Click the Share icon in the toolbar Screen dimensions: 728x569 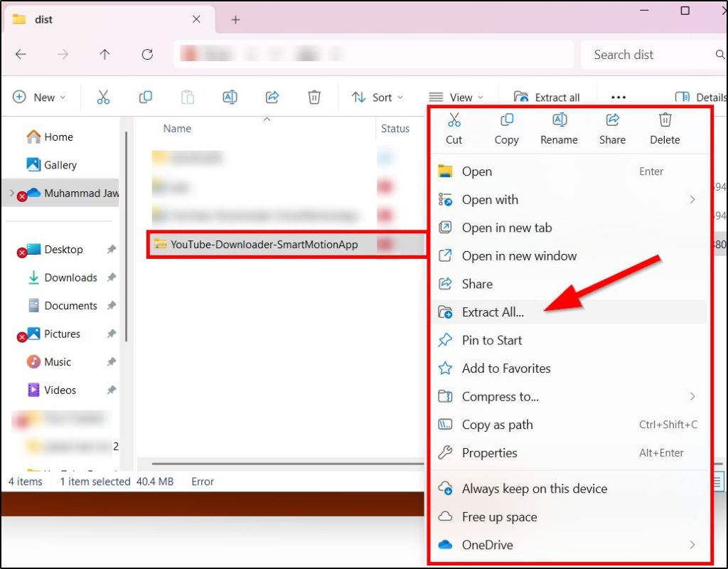point(272,97)
